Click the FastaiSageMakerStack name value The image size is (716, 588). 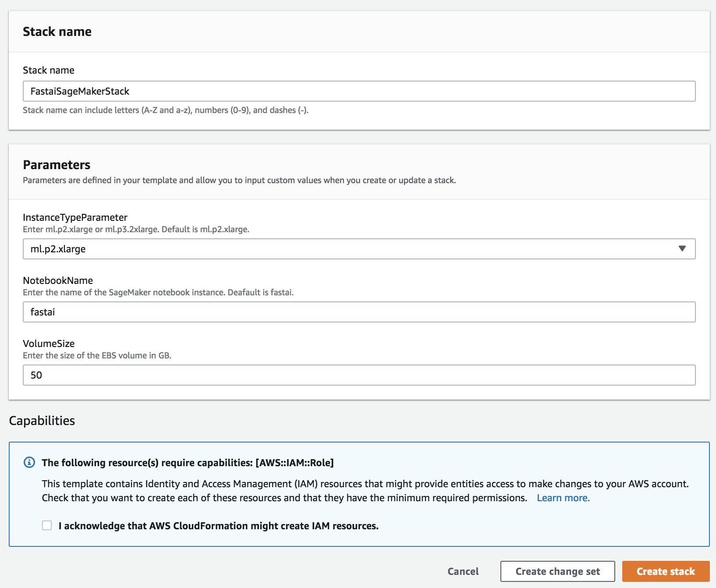(x=79, y=91)
